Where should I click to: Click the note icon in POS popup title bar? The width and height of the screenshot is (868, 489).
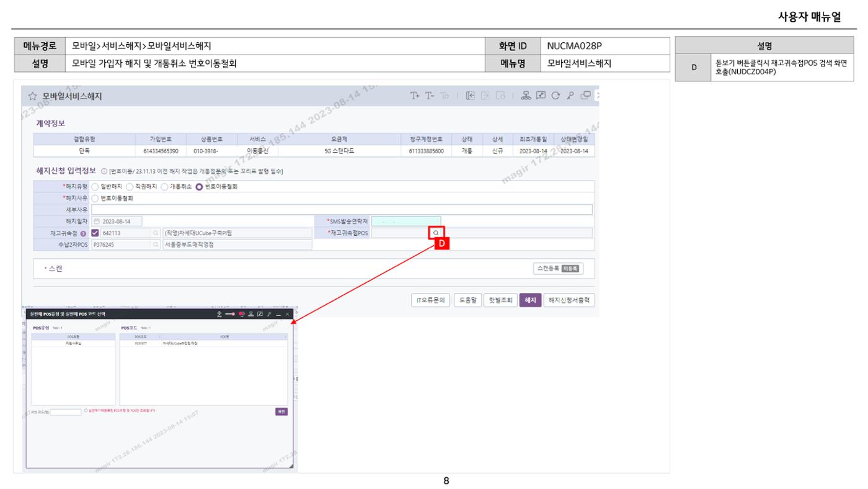point(260,315)
